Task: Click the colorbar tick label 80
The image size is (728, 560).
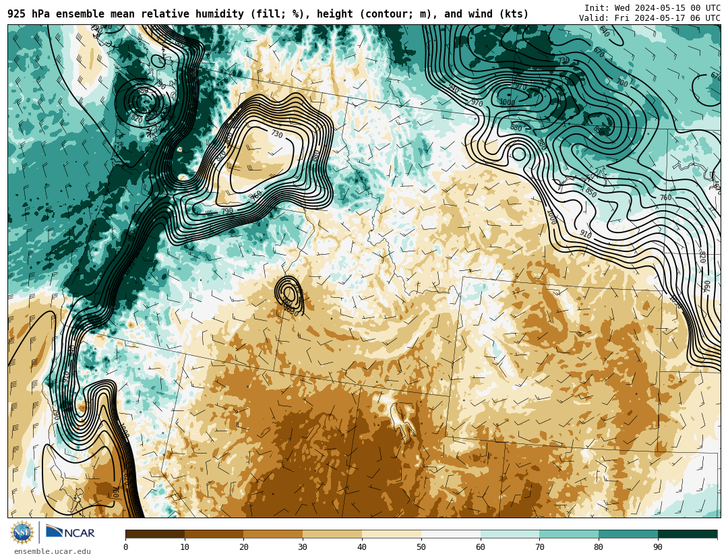Action: tap(599, 547)
